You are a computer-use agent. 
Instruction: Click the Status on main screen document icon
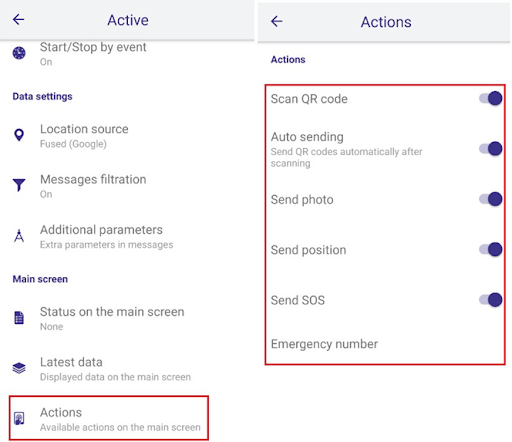click(19, 318)
